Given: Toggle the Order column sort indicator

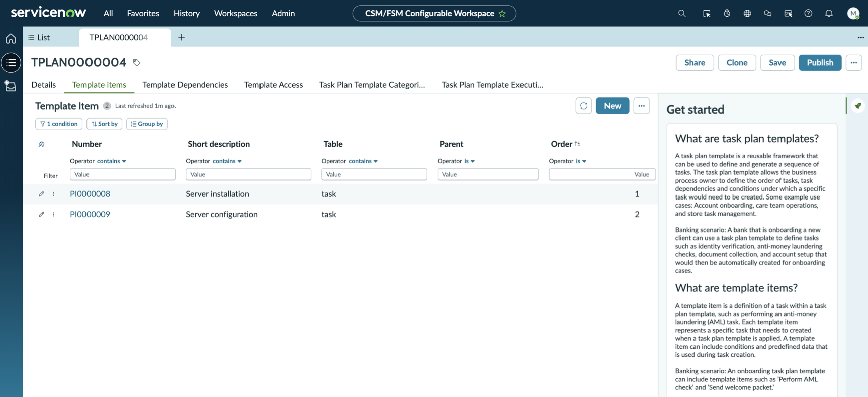Looking at the screenshot, I should pos(577,144).
